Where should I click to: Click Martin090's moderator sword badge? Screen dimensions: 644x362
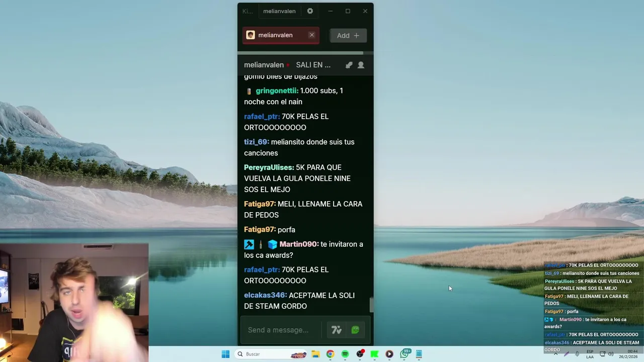[x=249, y=244]
